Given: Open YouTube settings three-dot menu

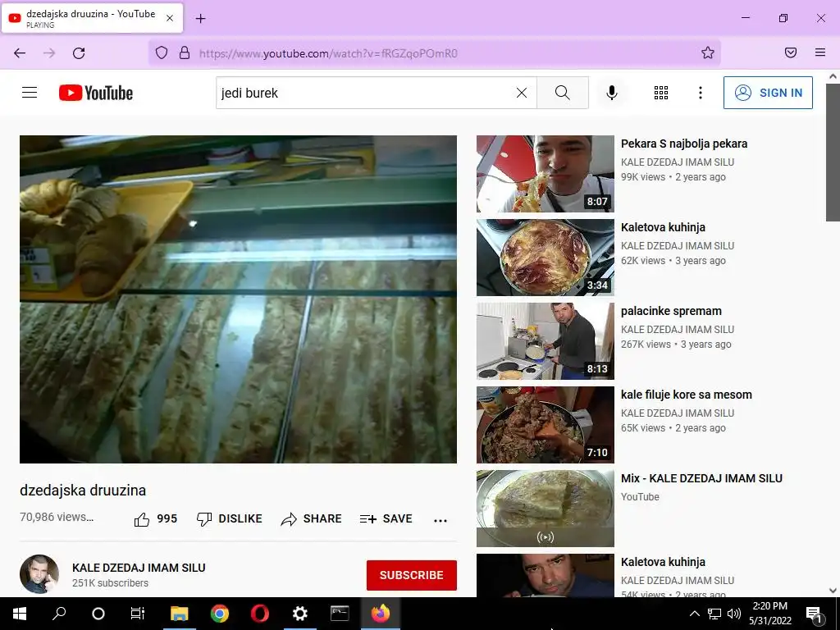Looking at the screenshot, I should [x=701, y=93].
